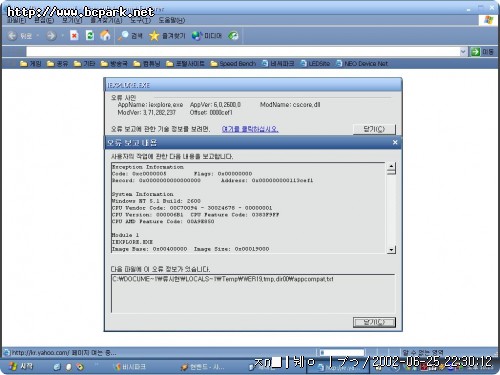Open the 방송국 folder in Links bar

[x=114, y=63]
